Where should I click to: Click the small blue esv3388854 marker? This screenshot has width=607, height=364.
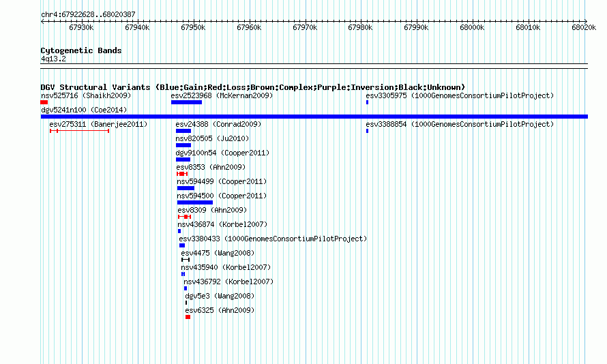tap(367, 131)
